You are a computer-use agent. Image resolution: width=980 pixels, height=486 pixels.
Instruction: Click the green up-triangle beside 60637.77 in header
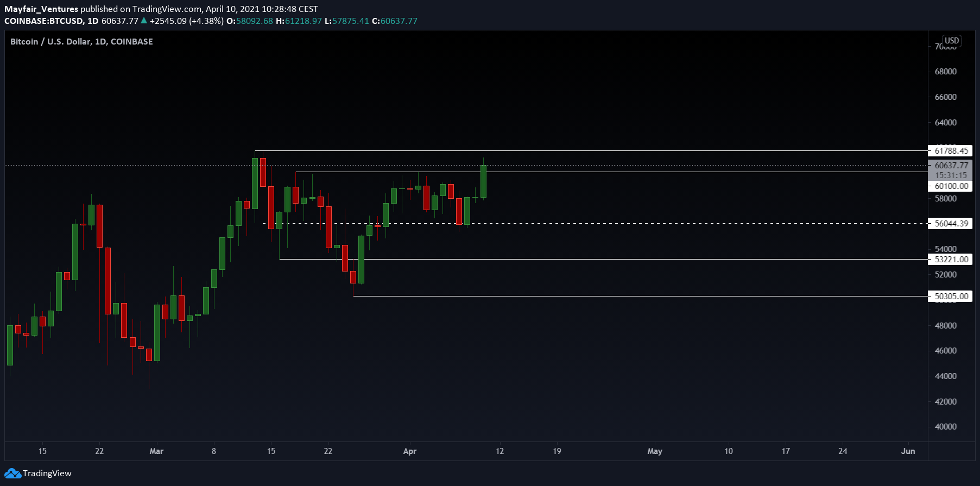(144, 21)
